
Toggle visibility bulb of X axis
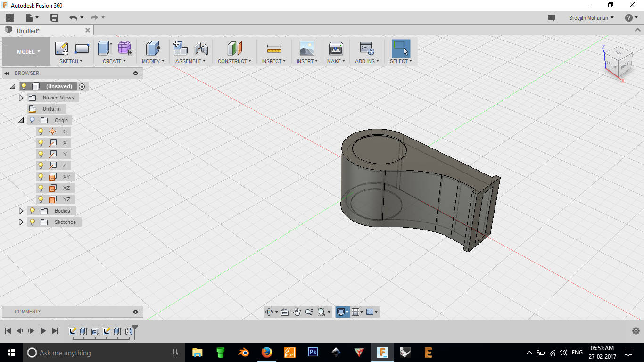click(41, 143)
